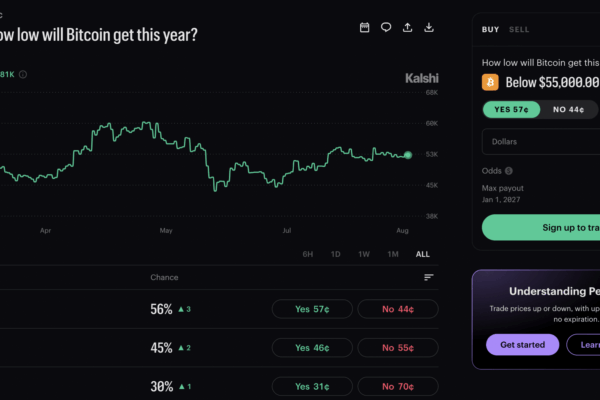Click the share upload icon
Screen dimensions: 600x400
click(x=408, y=27)
